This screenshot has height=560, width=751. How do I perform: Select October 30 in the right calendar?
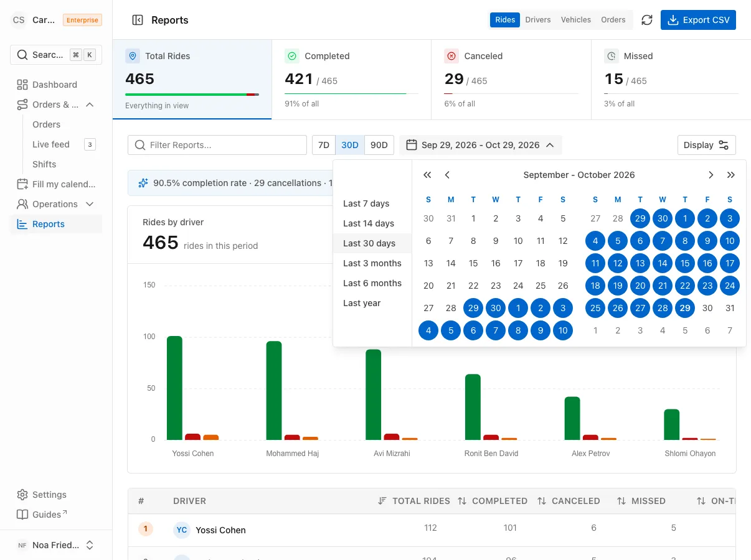pos(707,308)
